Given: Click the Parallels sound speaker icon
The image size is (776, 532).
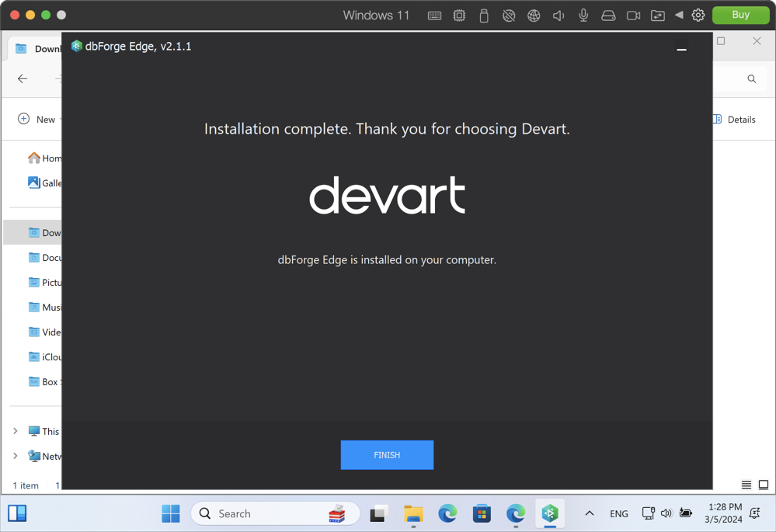Looking at the screenshot, I should point(559,16).
